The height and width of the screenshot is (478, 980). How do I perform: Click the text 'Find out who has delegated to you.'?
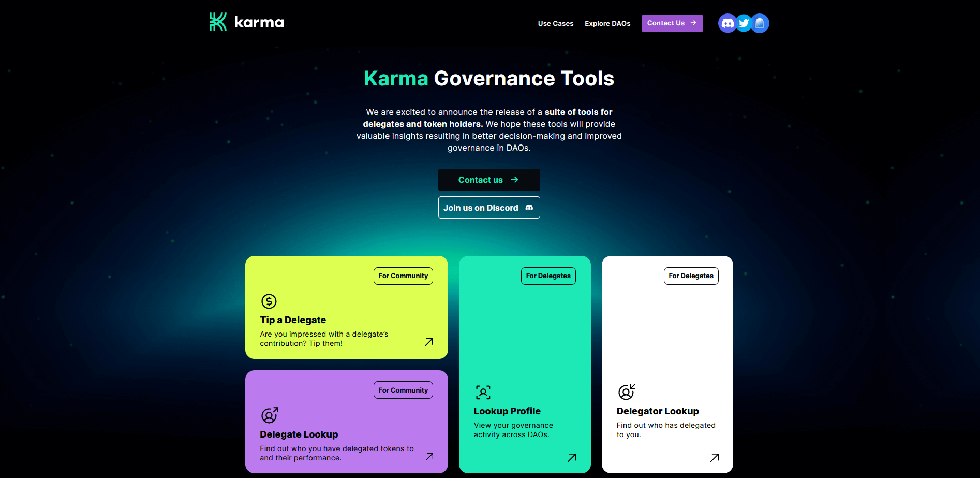666,430
